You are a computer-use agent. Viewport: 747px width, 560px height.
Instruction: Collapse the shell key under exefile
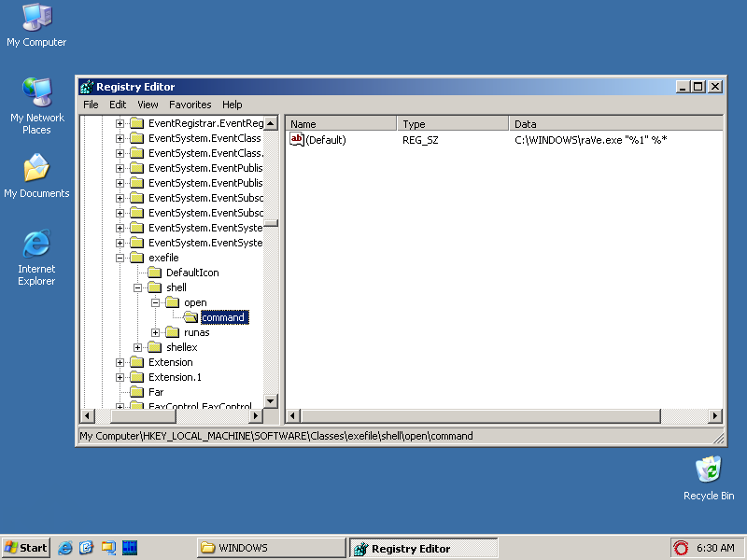tap(137, 287)
